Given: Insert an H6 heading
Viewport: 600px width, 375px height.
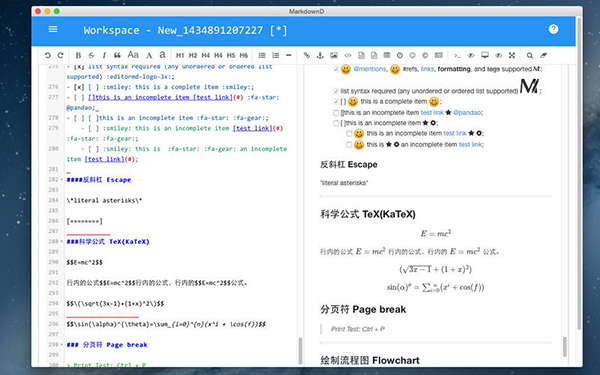Looking at the screenshot, I should click(x=244, y=55).
